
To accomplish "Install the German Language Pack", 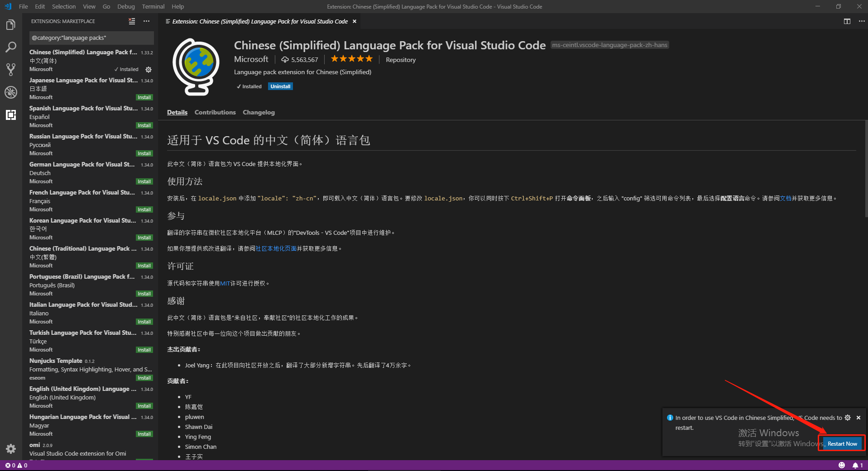I will pos(144,182).
